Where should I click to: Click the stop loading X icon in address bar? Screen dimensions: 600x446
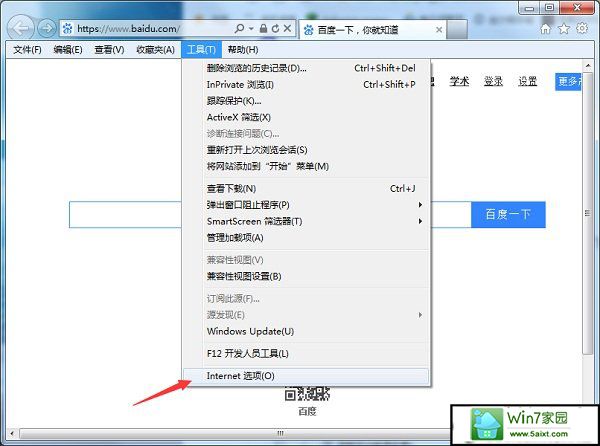click(287, 28)
